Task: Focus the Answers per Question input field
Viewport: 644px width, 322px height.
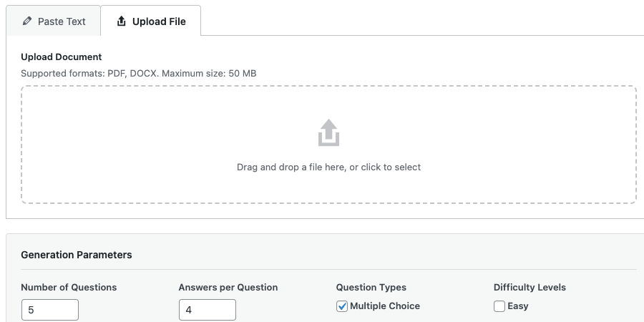Action: click(208, 310)
